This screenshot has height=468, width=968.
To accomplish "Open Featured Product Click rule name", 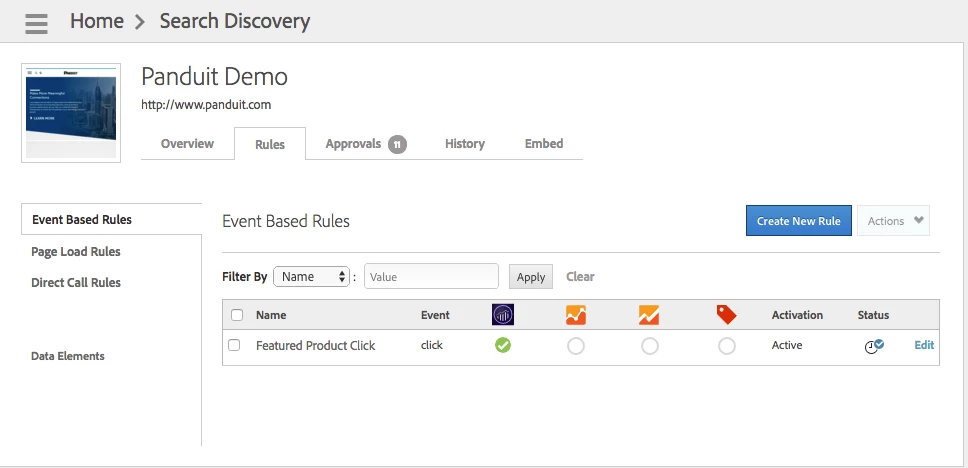I will [x=315, y=346].
